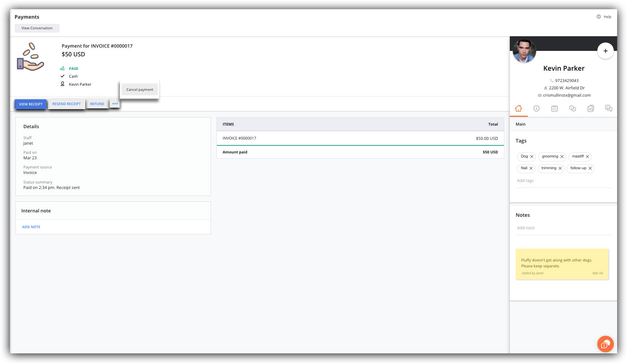Click the VIEW RECEIPT button
Image resolution: width=627 pixels, height=364 pixels.
point(31,104)
